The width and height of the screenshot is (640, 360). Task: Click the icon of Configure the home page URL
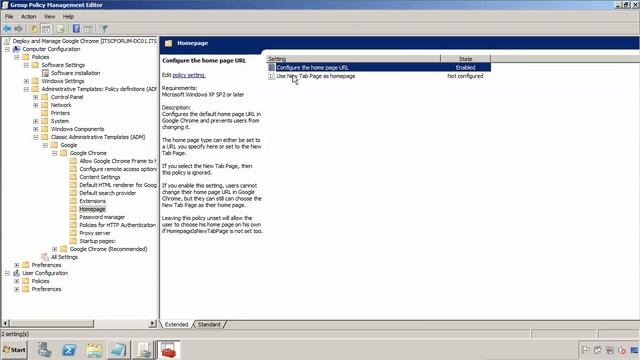coord(271,67)
